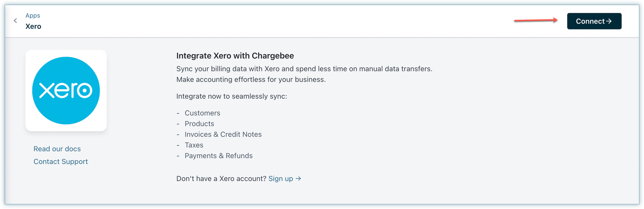Open the Apps breadcrumb link

coord(33,15)
